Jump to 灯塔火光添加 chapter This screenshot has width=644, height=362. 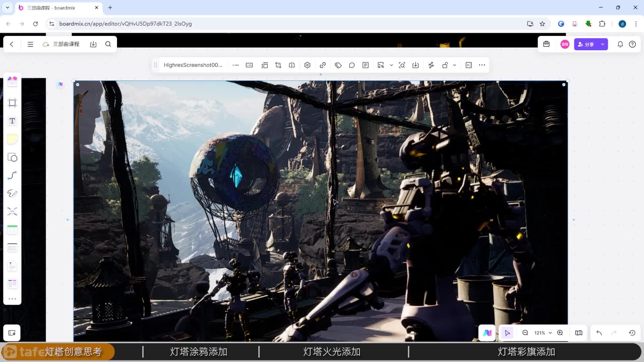(332, 352)
